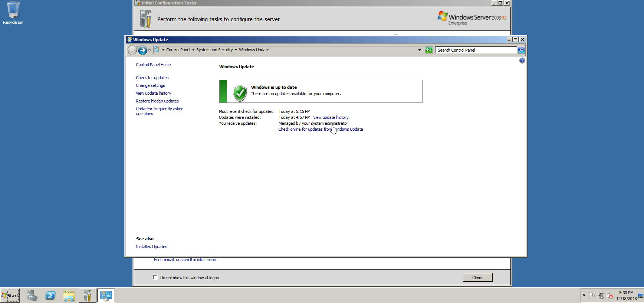
Task: Click the Search Control Panel field
Action: pos(476,50)
